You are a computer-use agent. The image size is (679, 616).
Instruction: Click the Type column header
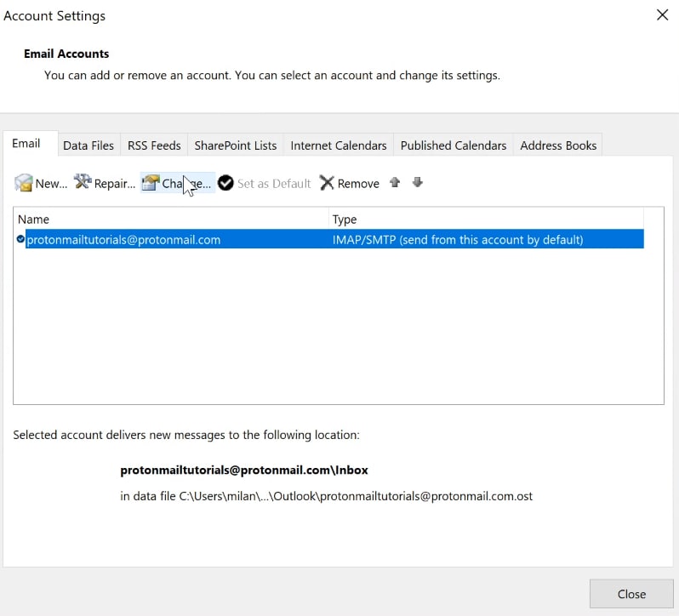click(487, 219)
